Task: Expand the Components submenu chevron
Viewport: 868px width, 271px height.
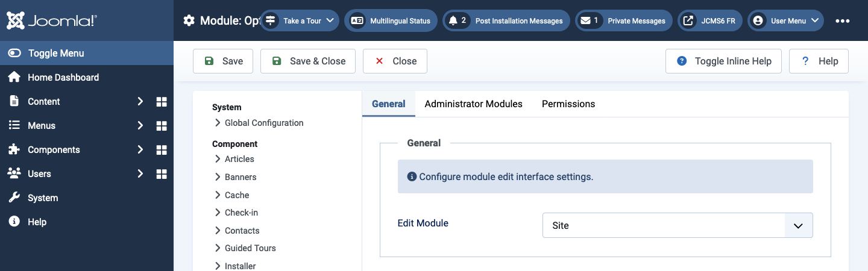Action: [140, 149]
